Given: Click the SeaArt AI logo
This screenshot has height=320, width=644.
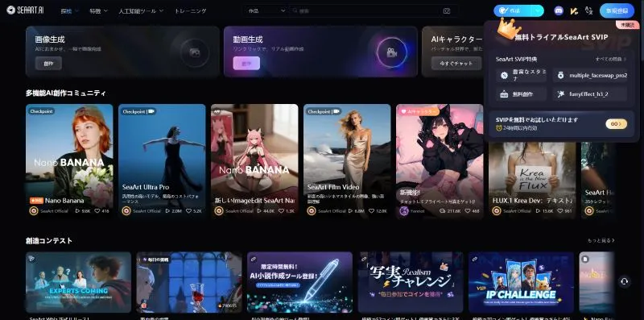Looking at the screenshot, I should tap(25, 10).
